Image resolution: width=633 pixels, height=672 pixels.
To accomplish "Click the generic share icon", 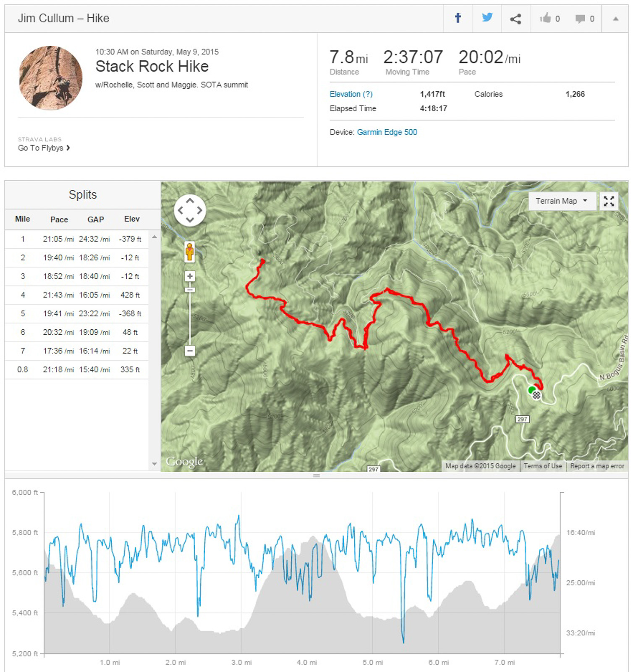I will pos(515,19).
